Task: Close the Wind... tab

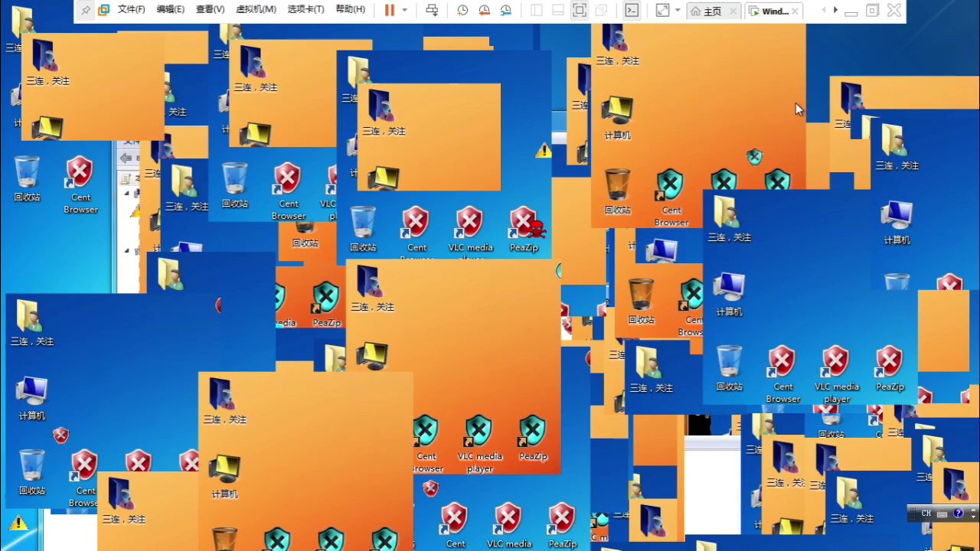Action: click(x=795, y=11)
